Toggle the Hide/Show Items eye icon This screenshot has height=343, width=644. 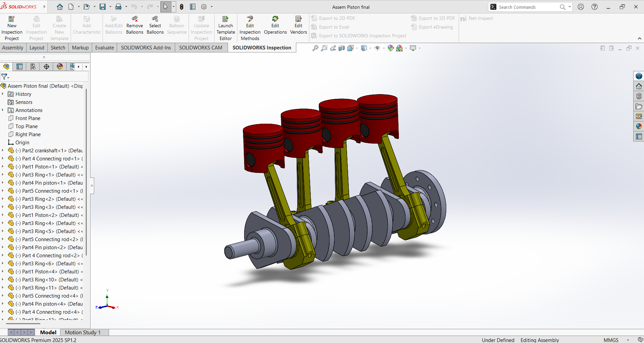(x=377, y=48)
